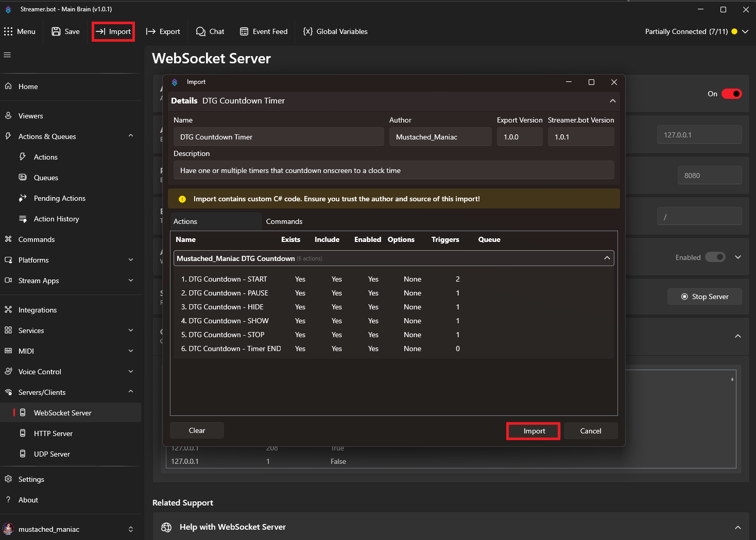Toggle the WebSocket Server On switch
The width and height of the screenshot is (756, 540).
[731, 94]
